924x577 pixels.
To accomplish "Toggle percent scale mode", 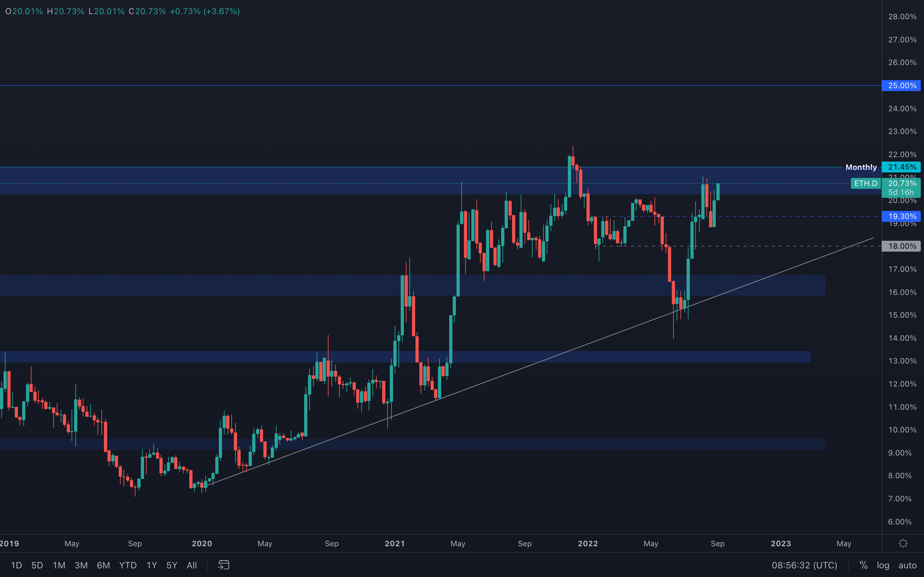I will coord(863,565).
